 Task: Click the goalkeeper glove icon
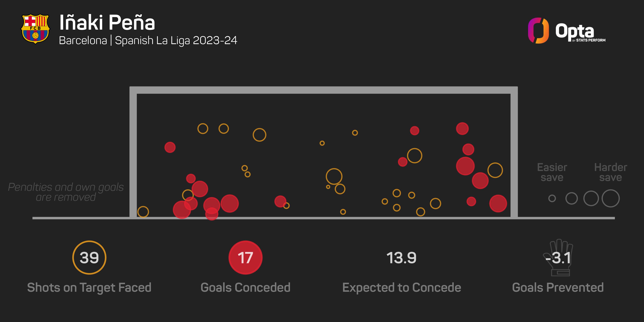pos(558,258)
